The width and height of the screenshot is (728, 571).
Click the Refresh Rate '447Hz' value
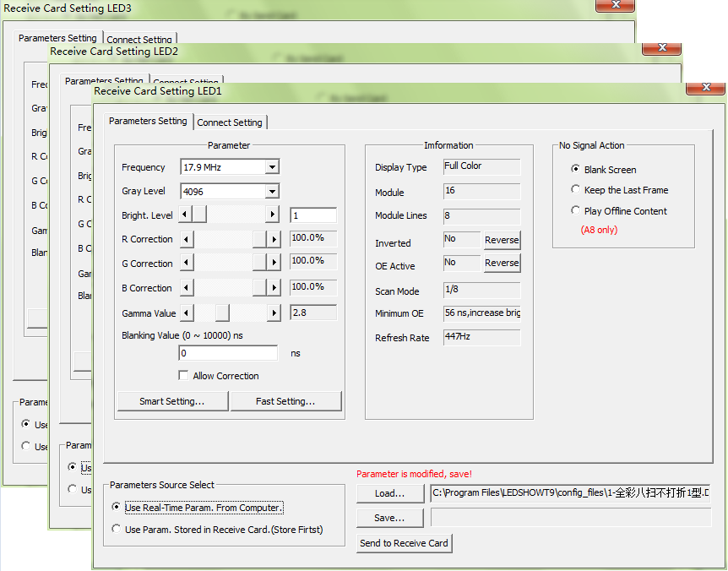482,338
